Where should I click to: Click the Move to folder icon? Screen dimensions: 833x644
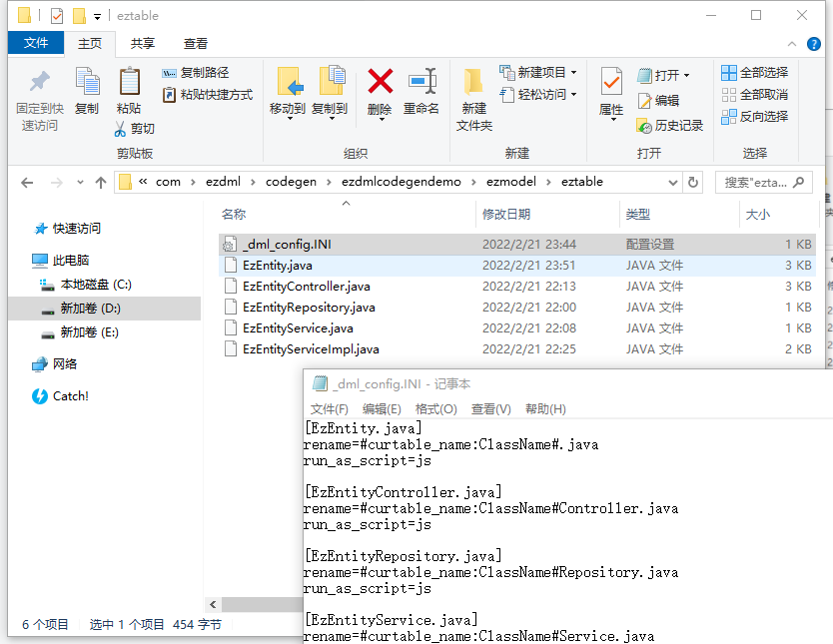point(290,81)
